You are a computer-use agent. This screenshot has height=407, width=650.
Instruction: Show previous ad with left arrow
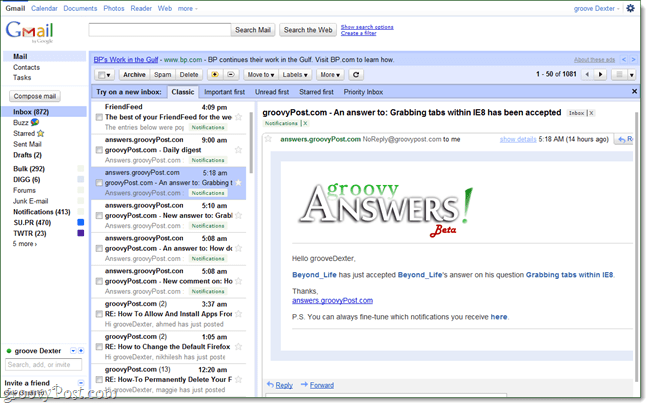click(x=624, y=60)
